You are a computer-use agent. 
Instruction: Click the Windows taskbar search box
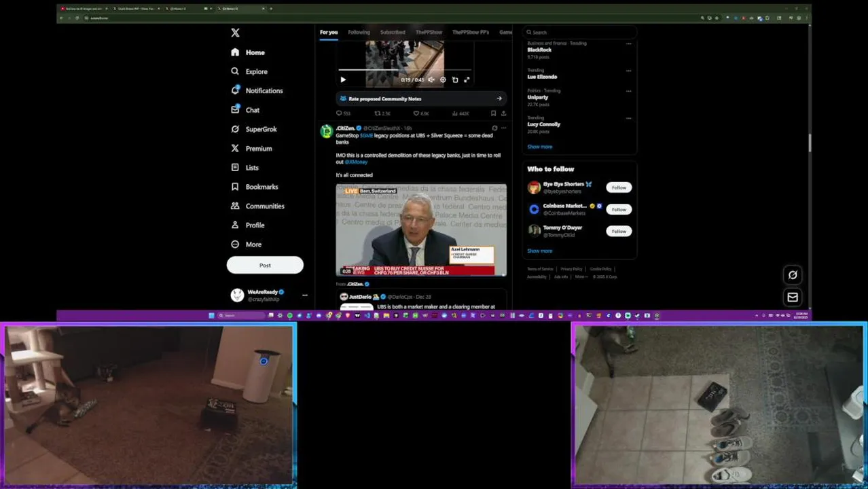tap(241, 315)
